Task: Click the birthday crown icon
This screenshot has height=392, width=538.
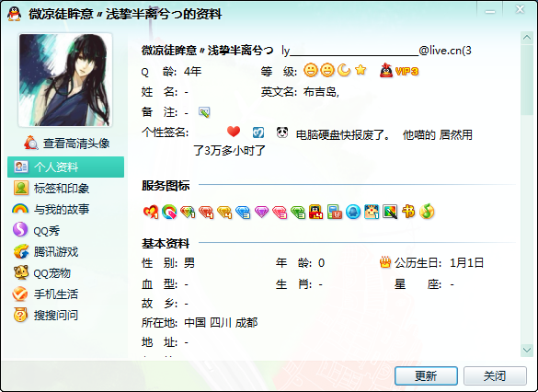Action: click(x=385, y=262)
